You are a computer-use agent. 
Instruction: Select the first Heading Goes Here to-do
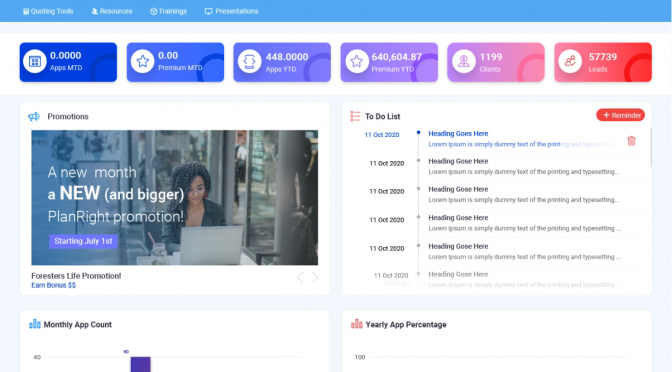pyautogui.click(x=458, y=134)
